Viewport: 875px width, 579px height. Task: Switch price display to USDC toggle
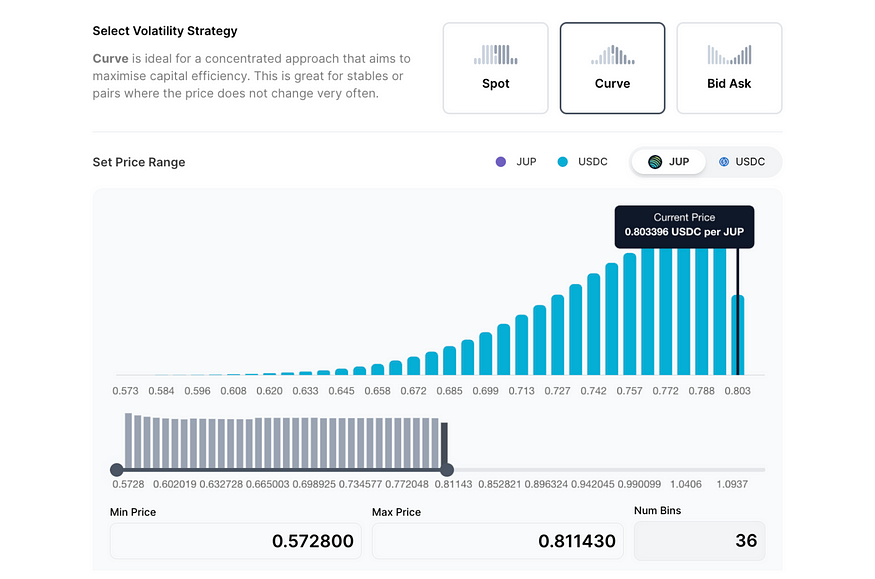742,162
